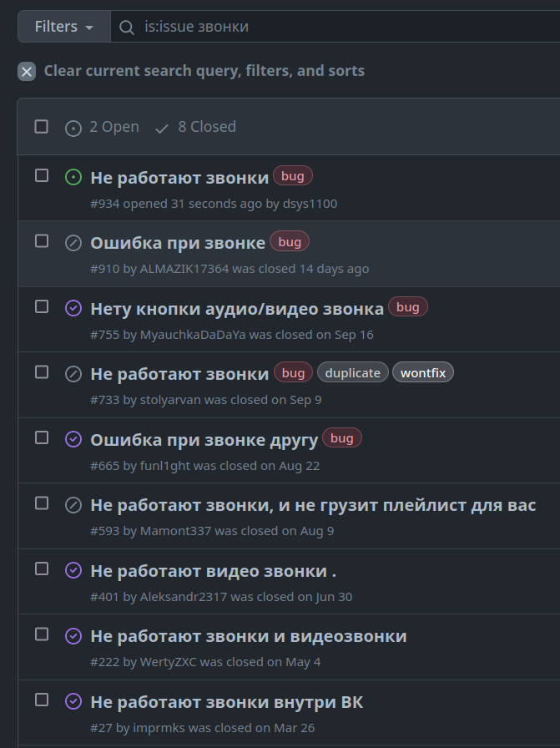
Task: Click the closed checkmark icon beside Нету кнопки аудио/видео звонка
Action: (x=73, y=308)
